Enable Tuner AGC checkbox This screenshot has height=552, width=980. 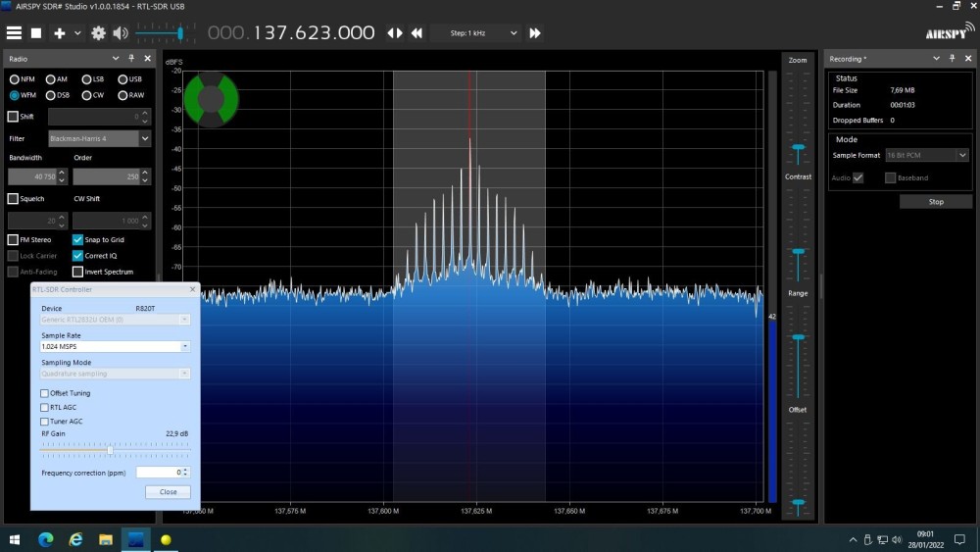(x=44, y=422)
